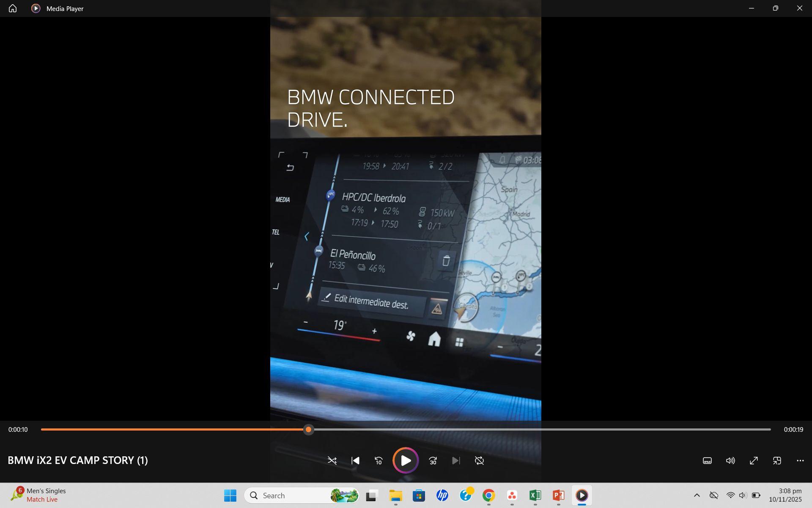Toggle shuffle playback
Screen dimensions: 812x508
332,461
